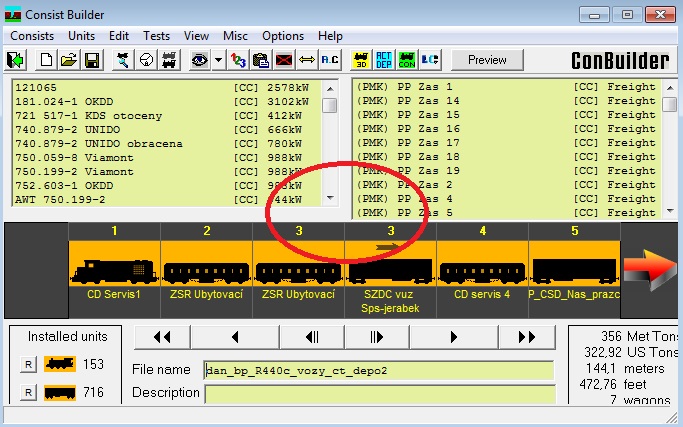Create a new consist with blank page icon

(x=46, y=60)
